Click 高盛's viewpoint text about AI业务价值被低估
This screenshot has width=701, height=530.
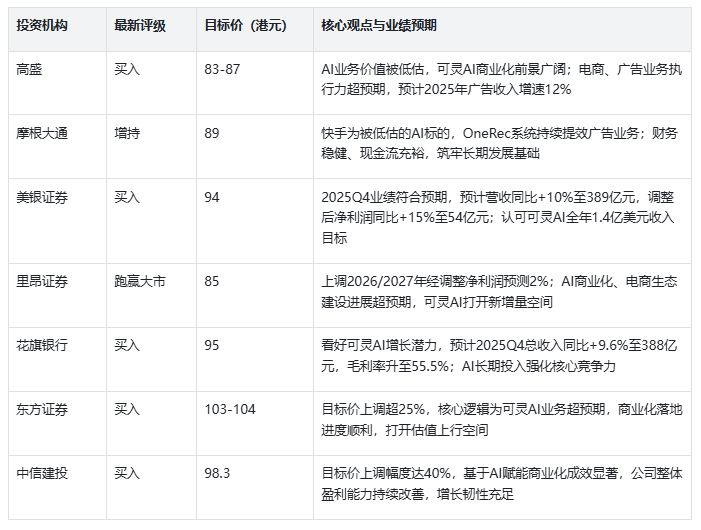[502, 80]
